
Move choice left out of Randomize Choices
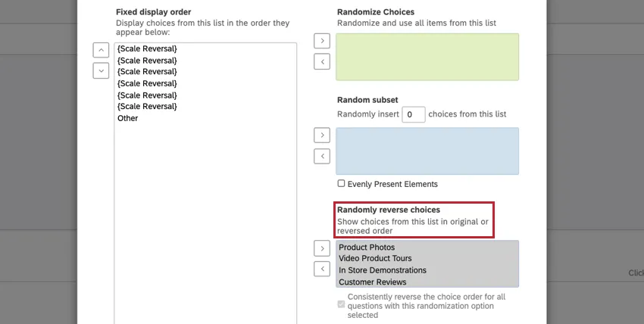(322, 61)
